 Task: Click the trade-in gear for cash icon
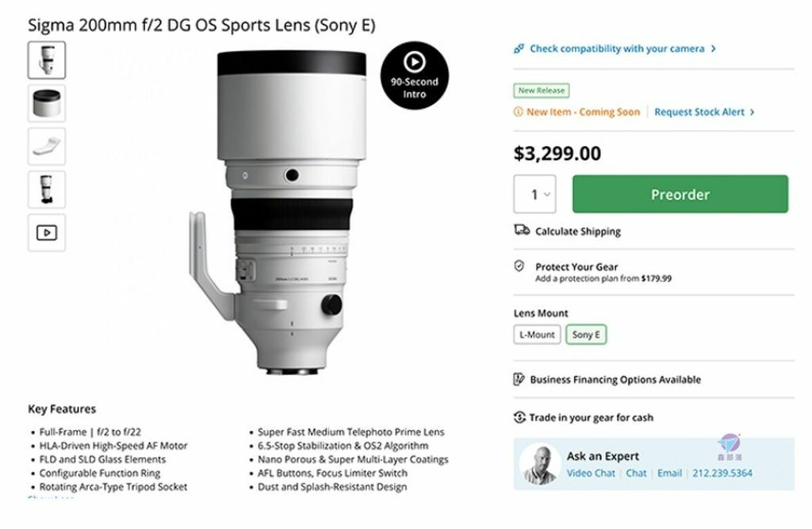coord(519,417)
